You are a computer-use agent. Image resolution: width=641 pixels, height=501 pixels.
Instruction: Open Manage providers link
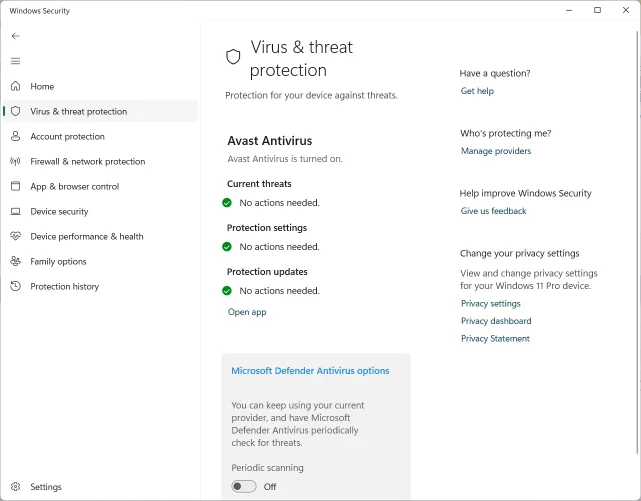pyautogui.click(x=496, y=151)
